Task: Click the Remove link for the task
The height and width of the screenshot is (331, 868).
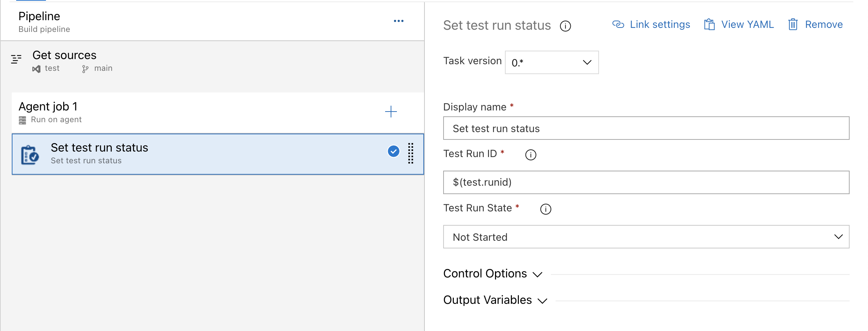Action: [824, 24]
